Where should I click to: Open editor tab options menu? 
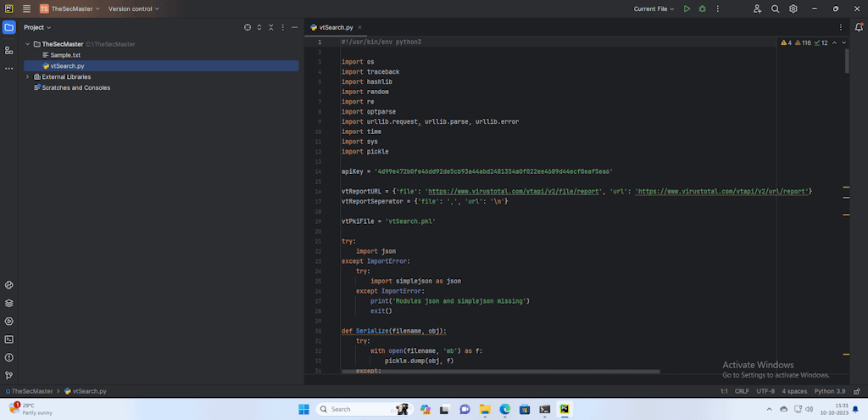click(x=841, y=27)
